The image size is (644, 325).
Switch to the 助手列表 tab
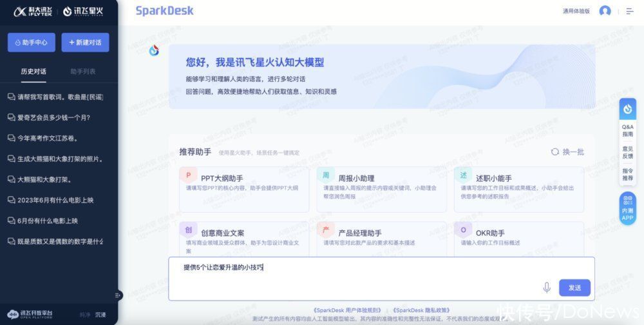coord(83,71)
